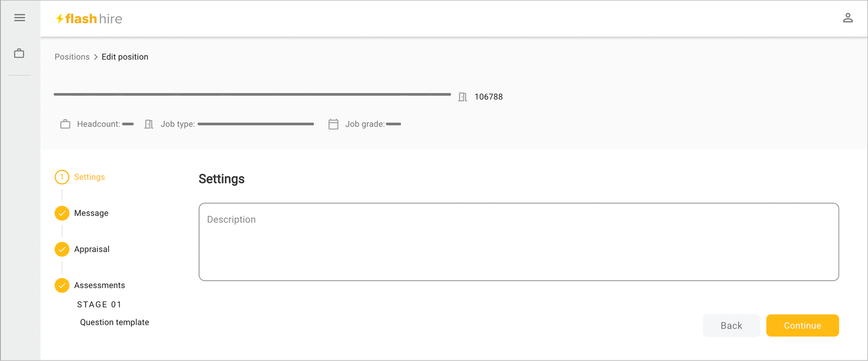Viewport: 868px width, 361px height.
Task: Click the Positions breadcrumb link
Action: coord(72,57)
